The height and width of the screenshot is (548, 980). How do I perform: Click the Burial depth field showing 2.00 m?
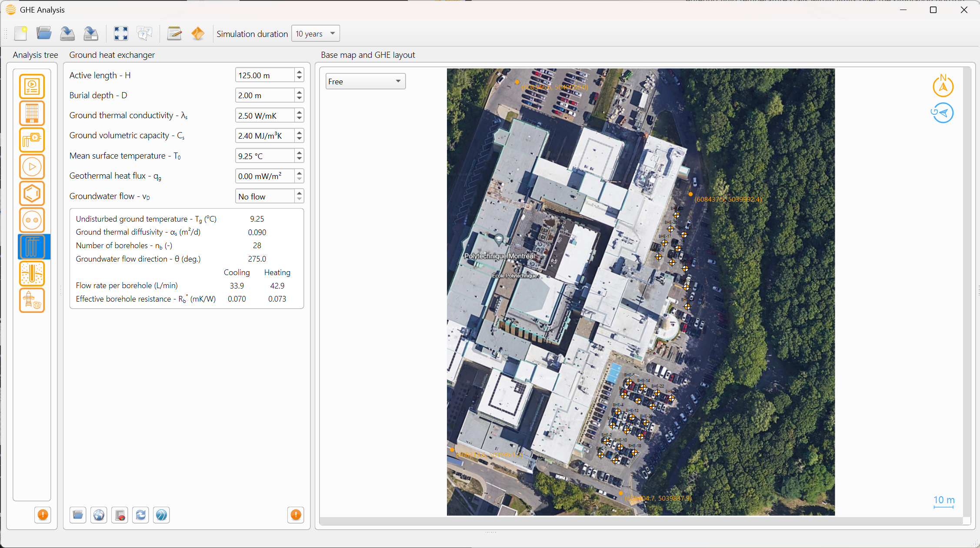pyautogui.click(x=265, y=95)
